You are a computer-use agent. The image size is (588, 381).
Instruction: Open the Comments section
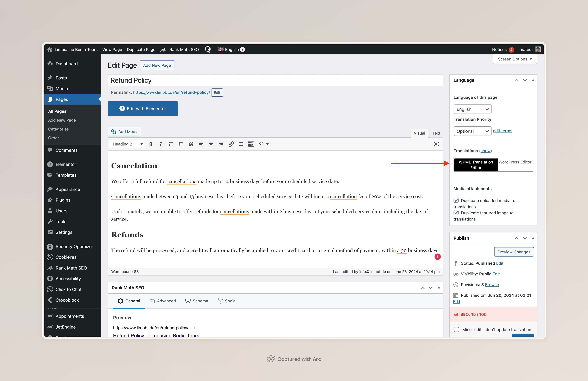73,150
